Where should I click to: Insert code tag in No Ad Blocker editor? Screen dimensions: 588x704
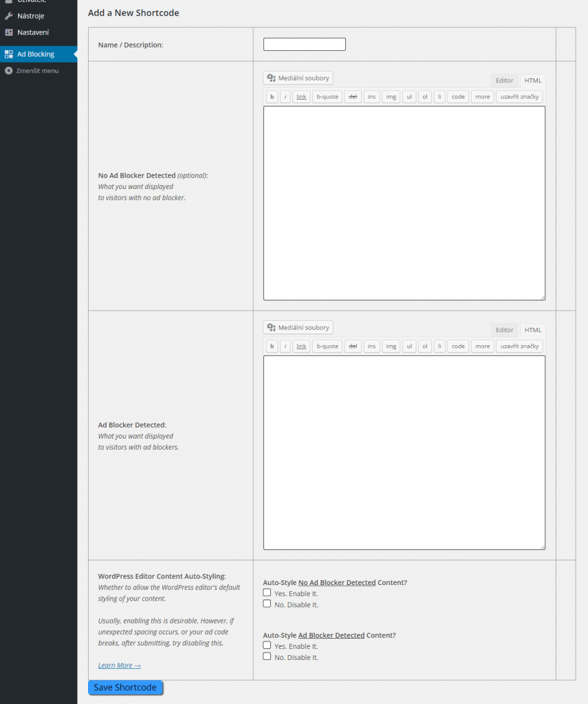(458, 96)
